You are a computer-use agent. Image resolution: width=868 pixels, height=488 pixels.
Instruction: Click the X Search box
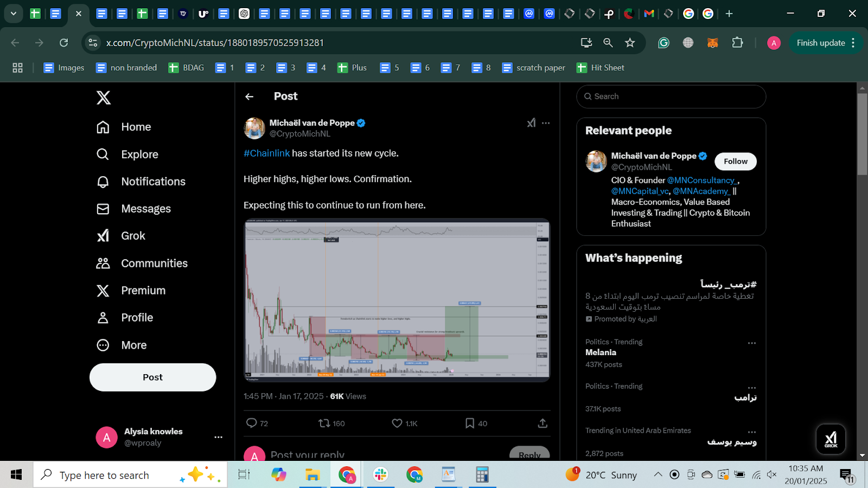pyautogui.click(x=671, y=97)
